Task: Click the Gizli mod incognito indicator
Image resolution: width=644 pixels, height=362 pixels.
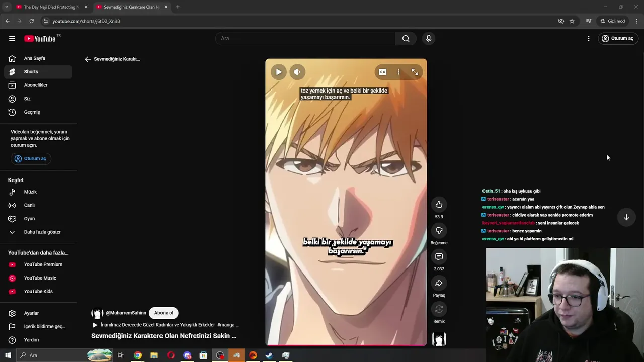Action: (612, 21)
